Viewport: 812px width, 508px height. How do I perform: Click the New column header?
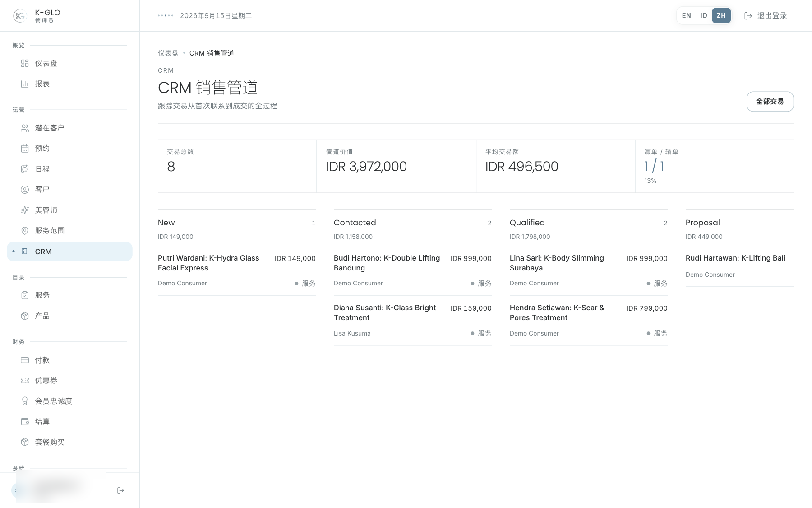[x=166, y=223]
